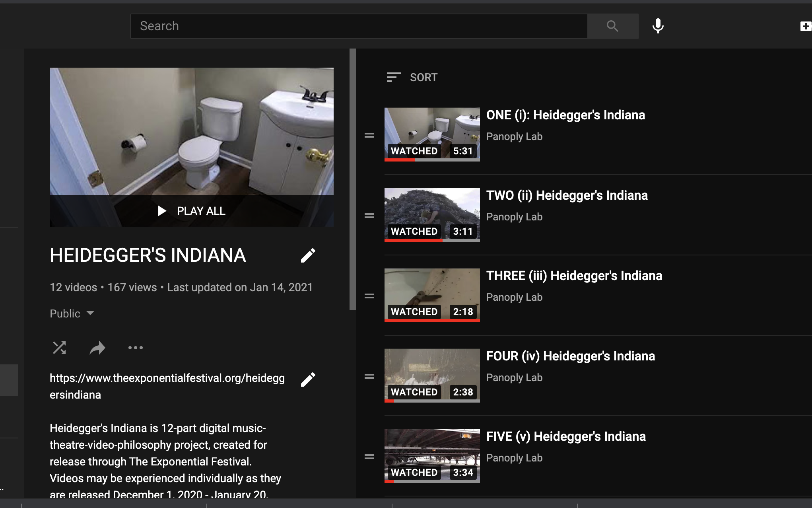Click the search magnifier button
812x508 pixels.
(x=612, y=26)
